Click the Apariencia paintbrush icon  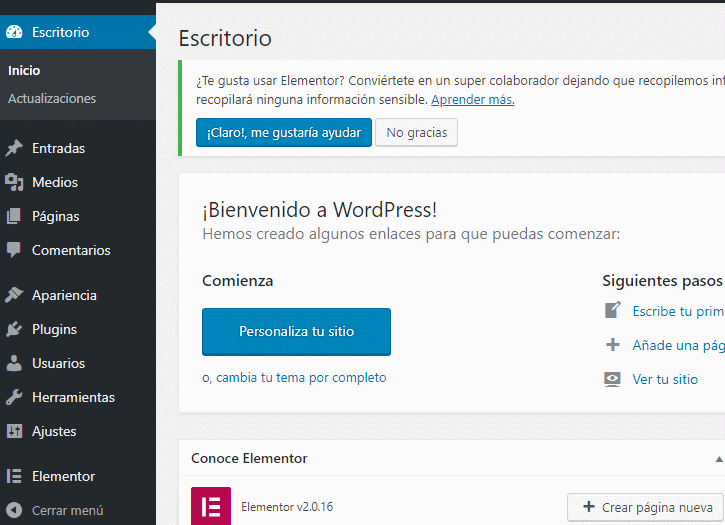pyautogui.click(x=14, y=295)
